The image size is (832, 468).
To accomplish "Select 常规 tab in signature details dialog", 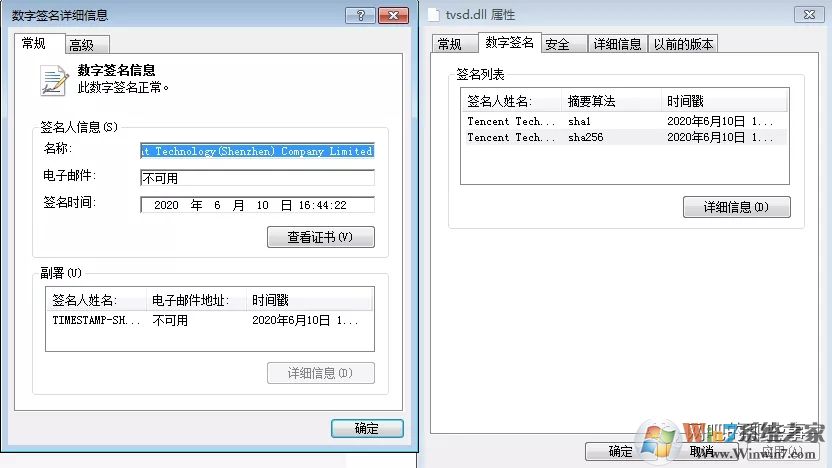I will coord(39,43).
